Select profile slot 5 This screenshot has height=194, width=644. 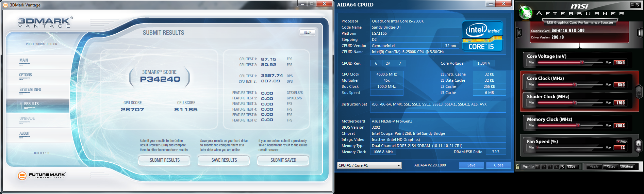tap(562, 167)
